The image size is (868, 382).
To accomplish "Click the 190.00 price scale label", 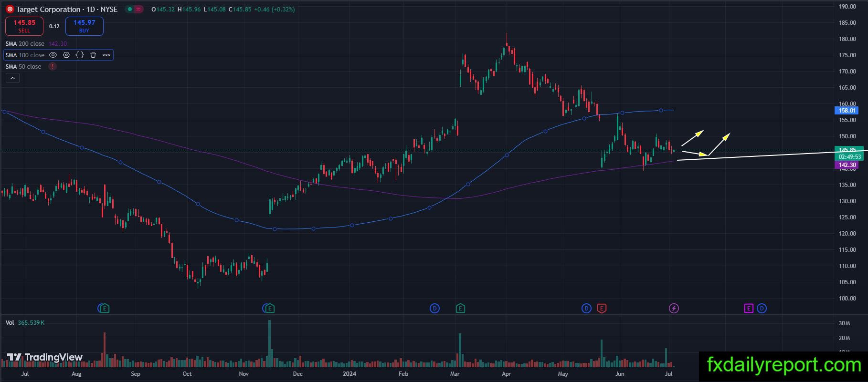I will coord(847,7).
